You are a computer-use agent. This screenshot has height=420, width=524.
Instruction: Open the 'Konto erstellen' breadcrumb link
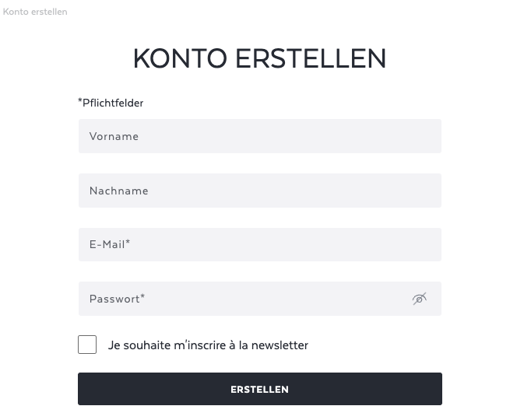[x=35, y=12]
